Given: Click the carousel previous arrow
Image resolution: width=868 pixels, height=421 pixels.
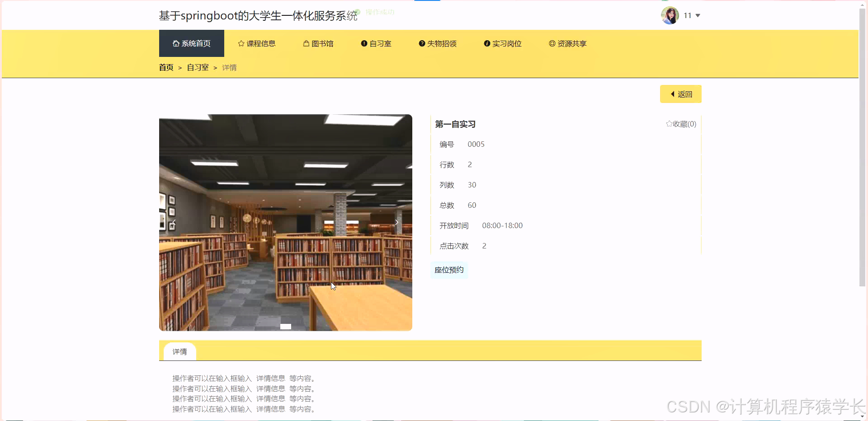Looking at the screenshot, I should tap(174, 222).
